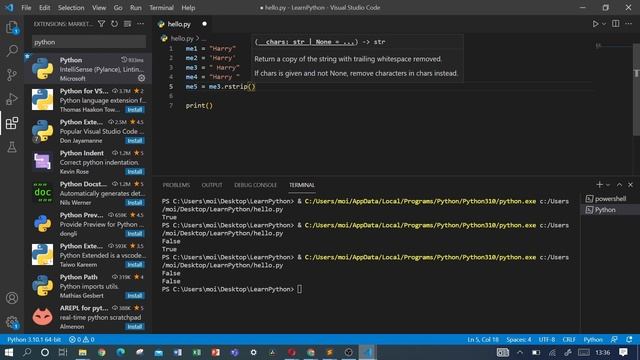Open manage gear for Python extension
The width and height of the screenshot is (640, 360).
point(142,78)
